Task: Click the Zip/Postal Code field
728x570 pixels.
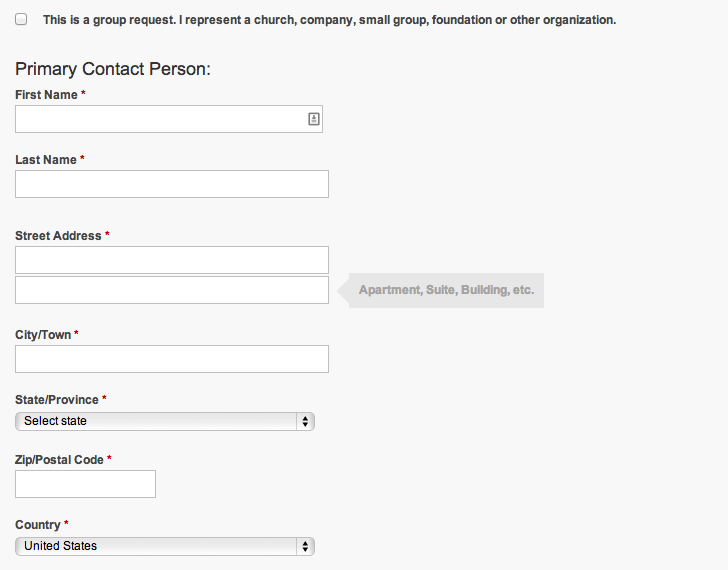Action: coord(85,484)
